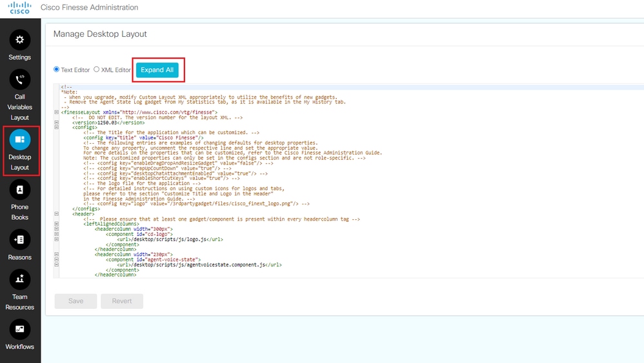
Task: Select the Desktop Layout icon
Action: click(20, 140)
